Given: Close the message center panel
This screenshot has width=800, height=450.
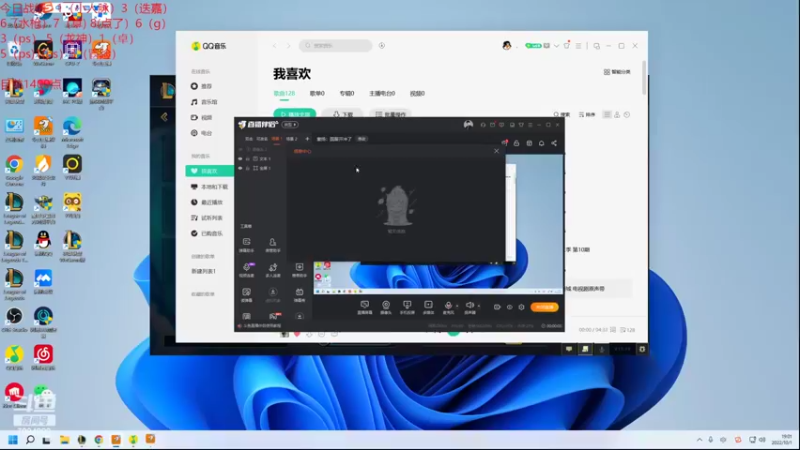Looking at the screenshot, I should [x=496, y=151].
